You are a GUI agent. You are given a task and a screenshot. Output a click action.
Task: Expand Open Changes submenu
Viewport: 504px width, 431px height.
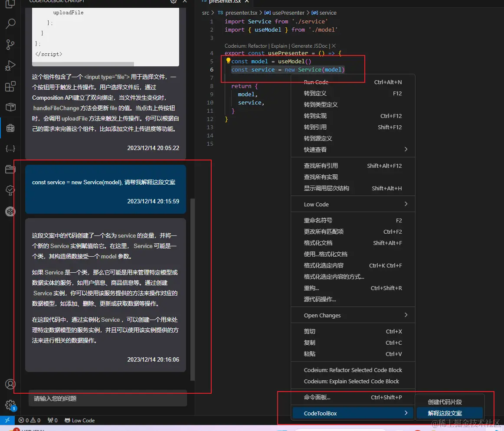[353, 315]
